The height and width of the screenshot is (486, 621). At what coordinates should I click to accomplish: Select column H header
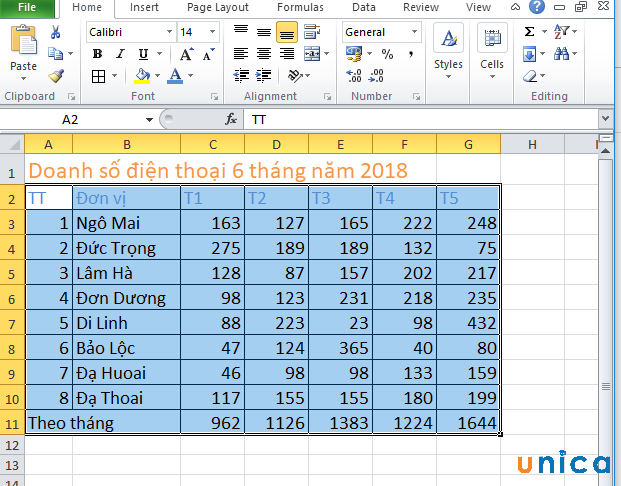(532, 145)
